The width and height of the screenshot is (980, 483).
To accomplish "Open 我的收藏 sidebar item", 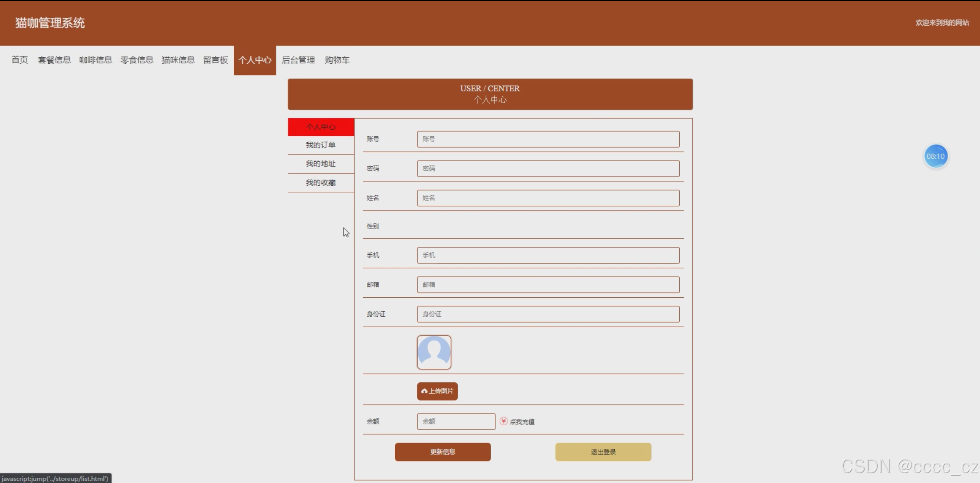I will (321, 183).
